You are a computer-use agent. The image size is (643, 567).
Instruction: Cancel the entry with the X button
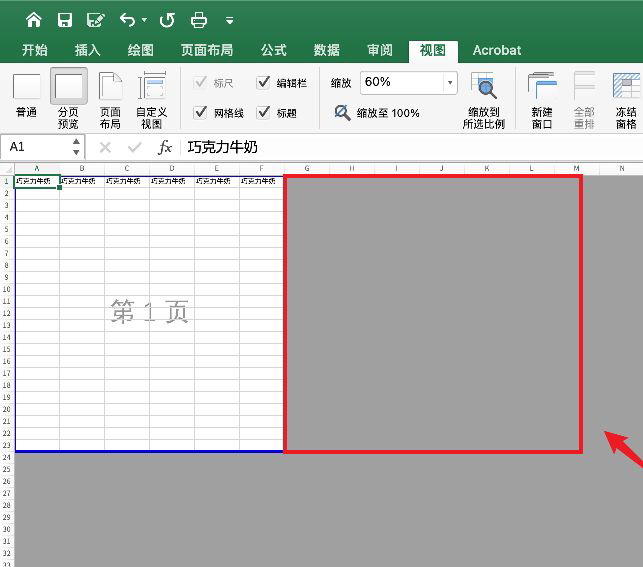105,147
